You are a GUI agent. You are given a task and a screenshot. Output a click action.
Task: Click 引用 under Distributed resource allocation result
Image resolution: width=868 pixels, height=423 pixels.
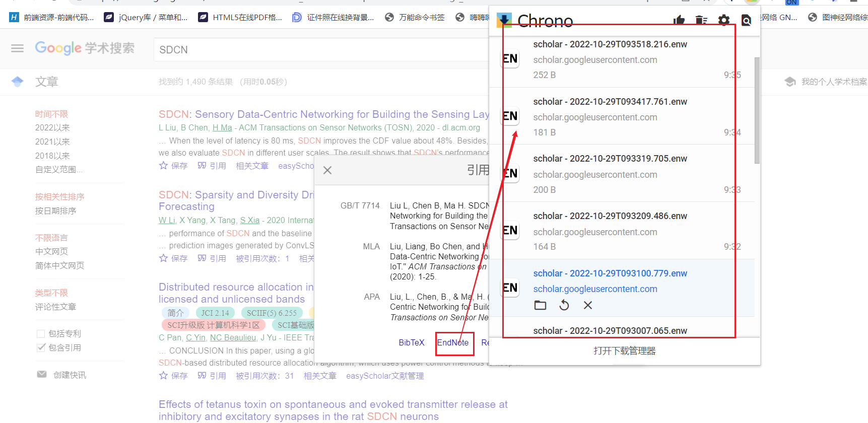coord(212,376)
